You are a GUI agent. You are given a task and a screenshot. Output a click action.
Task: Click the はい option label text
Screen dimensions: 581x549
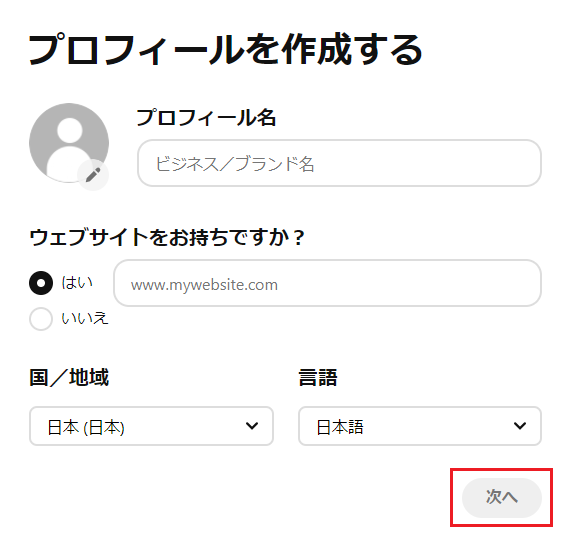click(x=77, y=283)
